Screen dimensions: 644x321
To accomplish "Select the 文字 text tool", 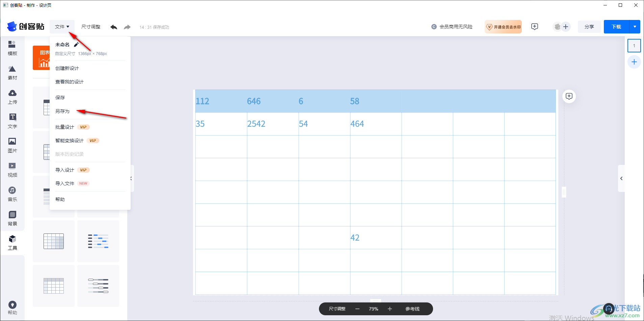I will (x=12, y=121).
